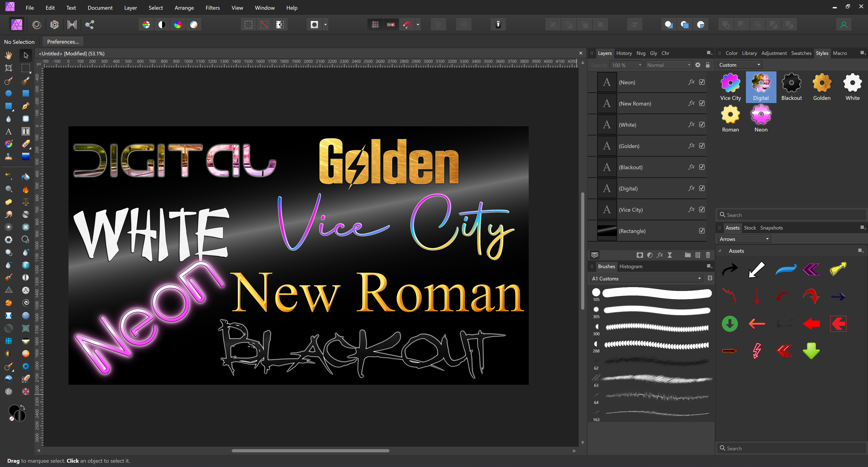This screenshot has width=868, height=467.
Task: Select the Burn flame tool
Action: pos(26,189)
